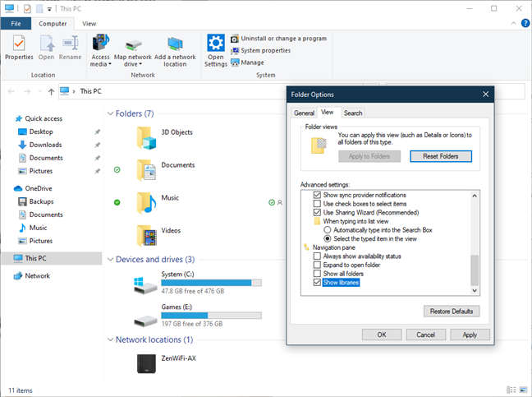Click breadcrumb chevron before This PC
This screenshot has height=397, width=532.
coord(74,91)
